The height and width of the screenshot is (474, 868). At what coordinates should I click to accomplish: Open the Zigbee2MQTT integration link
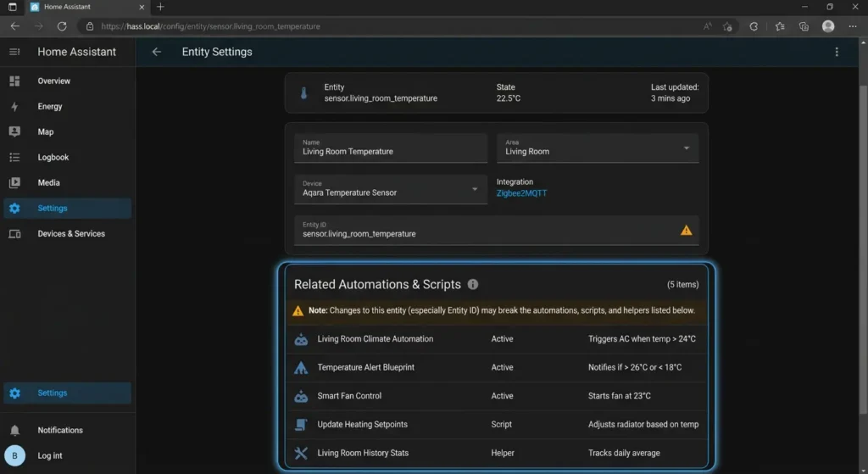(521, 193)
